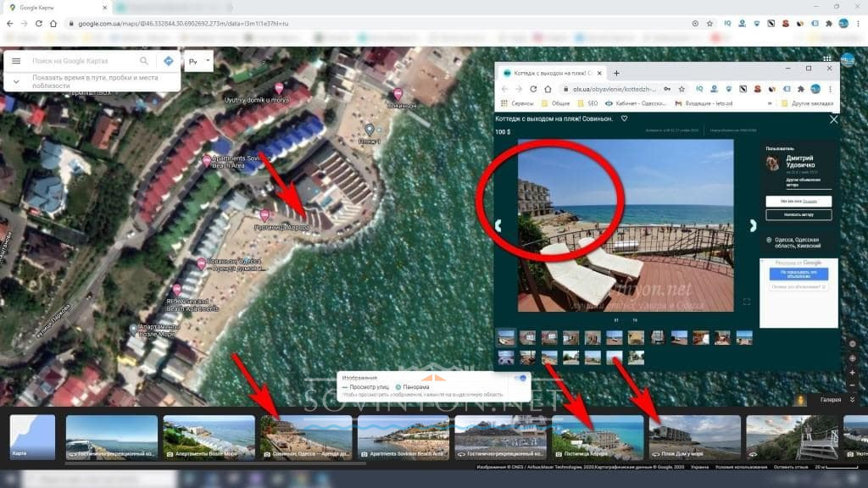Click the Карта map view thumbnail
This screenshot has width=868, height=488.
pyautogui.click(x=32, y=436)
